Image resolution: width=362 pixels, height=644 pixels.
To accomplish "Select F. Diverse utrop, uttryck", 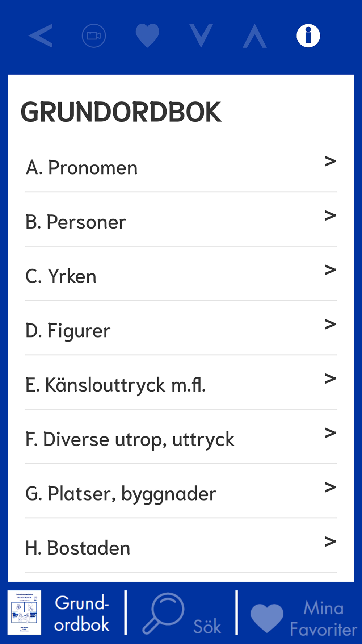I will [x=181, y=437].
